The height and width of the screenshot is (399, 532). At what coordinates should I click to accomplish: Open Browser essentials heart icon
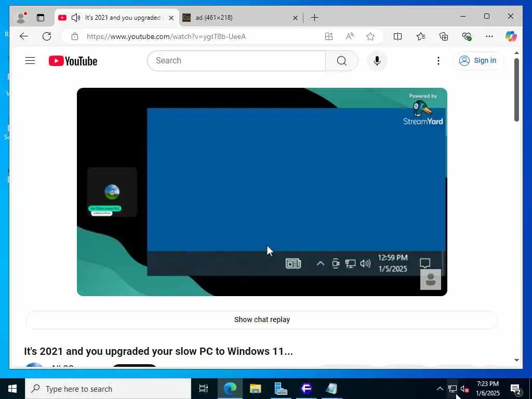467,36
